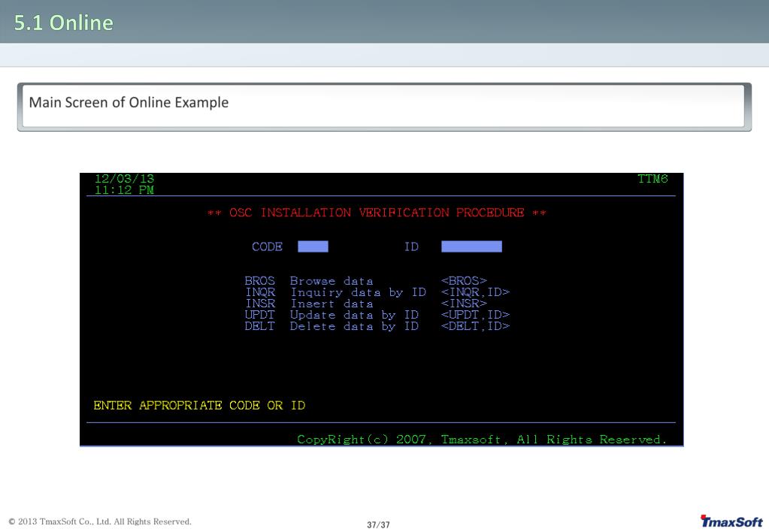
Task: Click the Update data by ID description
Action: tap(354, 315)
